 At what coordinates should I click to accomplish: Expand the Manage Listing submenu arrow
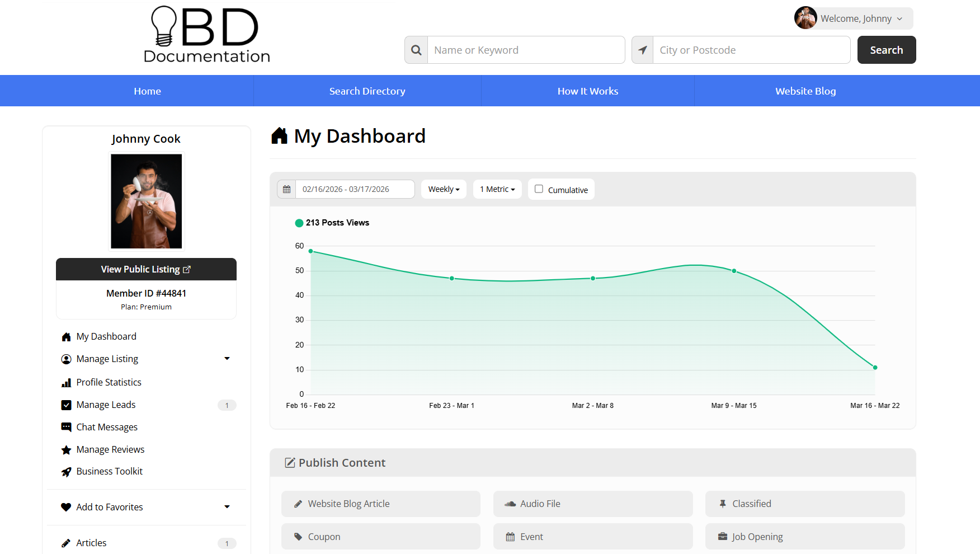(x=227, y=359)
